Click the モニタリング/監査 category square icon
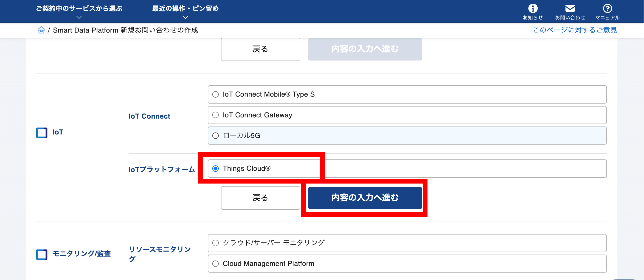This screenshot has width=644, height=280. point(42,254)
